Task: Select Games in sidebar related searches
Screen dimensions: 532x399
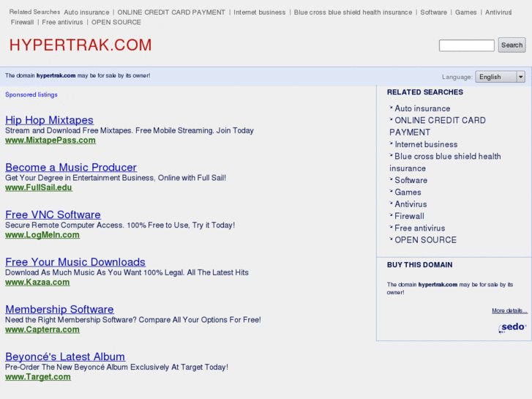Action: [x=408, y=193]
